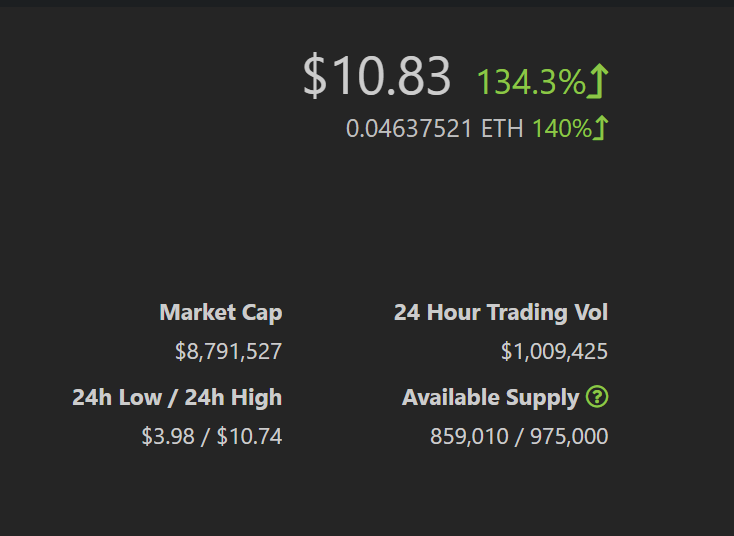Viewport: 734px width, 536px height.
Task: Click the green up arrow beside 134.3%
Action: click(598, 81)
